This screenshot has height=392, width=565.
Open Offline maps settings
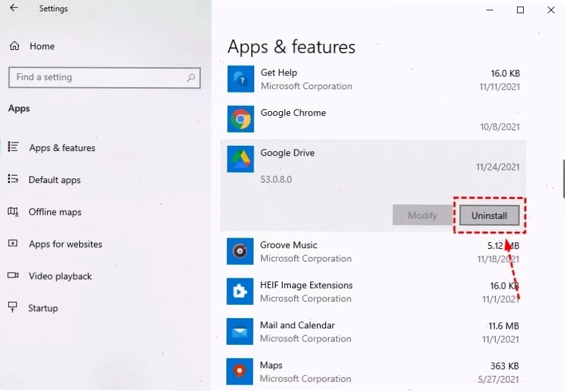pyautogui.click(x=55, y=212)
